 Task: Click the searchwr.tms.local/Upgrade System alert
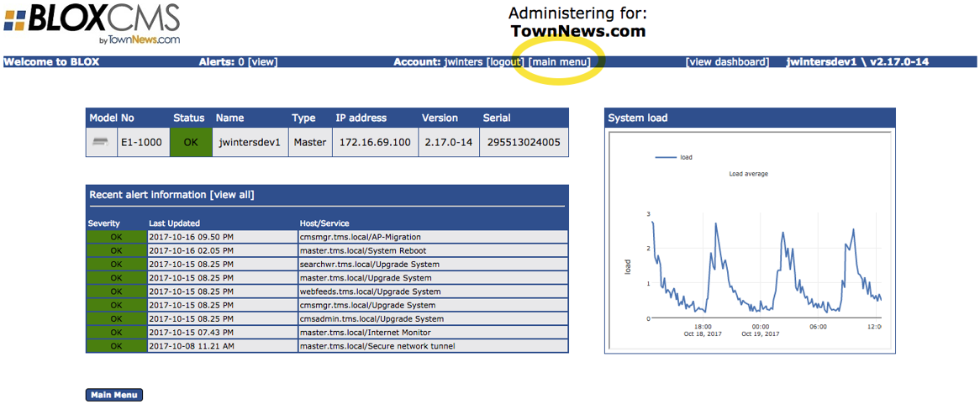[369, 265]
